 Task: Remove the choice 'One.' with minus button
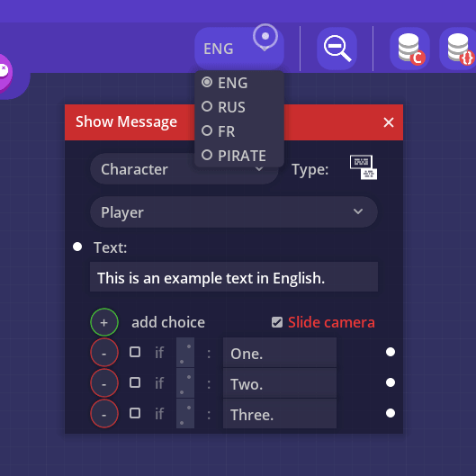click(104, 353)
